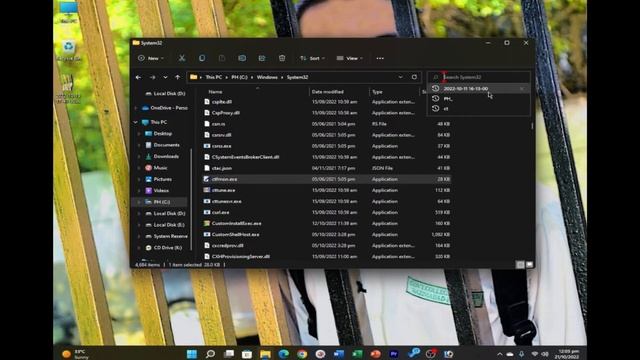Open the Sort dropdown
640x360 pixels.
tap(312, 58)
